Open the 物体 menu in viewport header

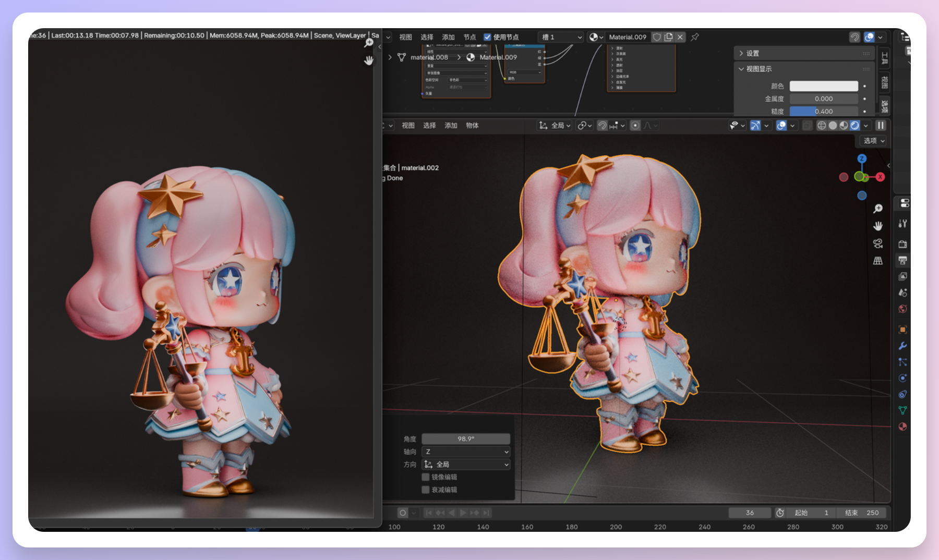click(x=472, y=126)
